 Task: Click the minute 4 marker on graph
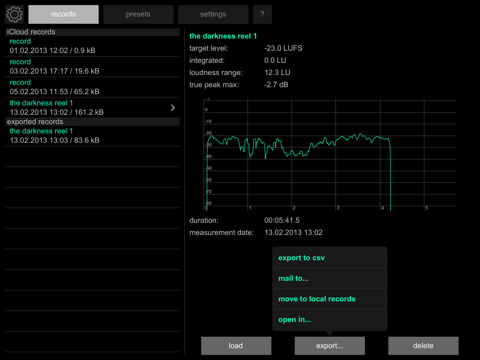pos(383,208)
